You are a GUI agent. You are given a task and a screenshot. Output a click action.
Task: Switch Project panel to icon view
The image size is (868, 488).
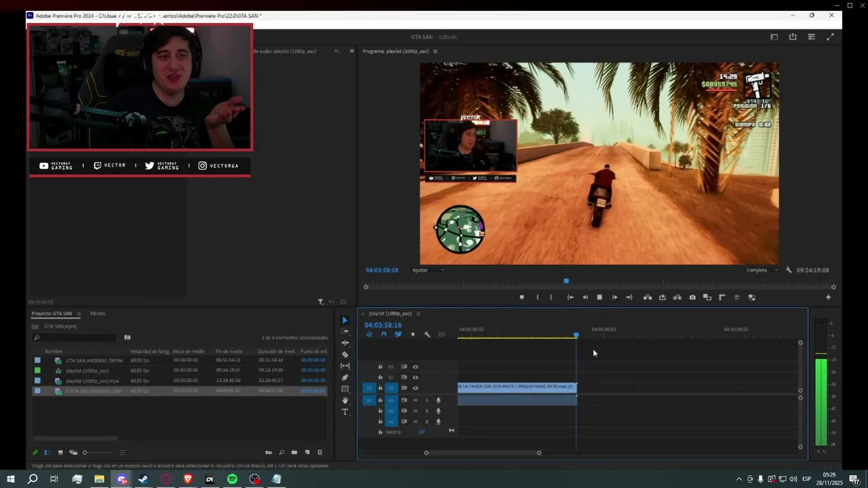(60, 453)
